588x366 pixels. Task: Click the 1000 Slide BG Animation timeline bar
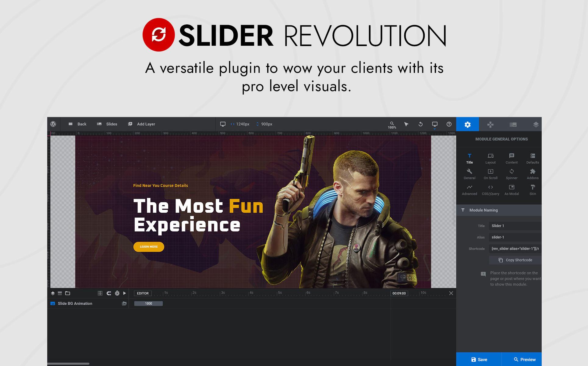pos(148,303)
